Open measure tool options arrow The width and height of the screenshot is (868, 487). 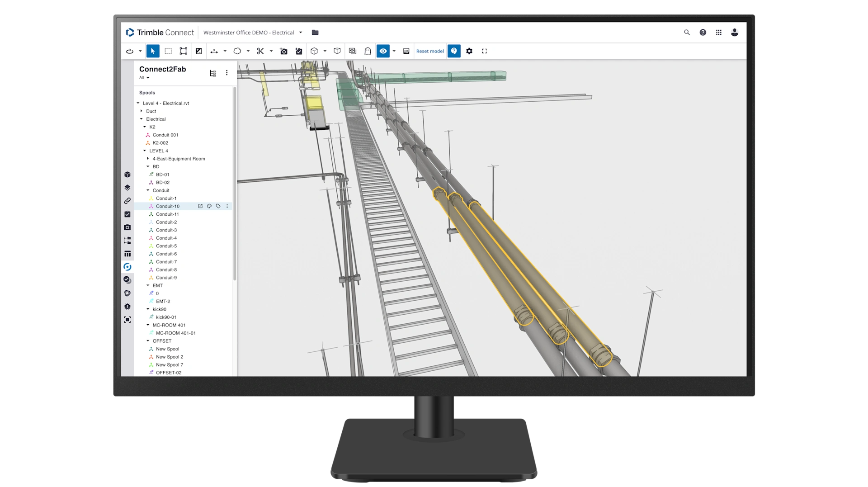point(225,51)
